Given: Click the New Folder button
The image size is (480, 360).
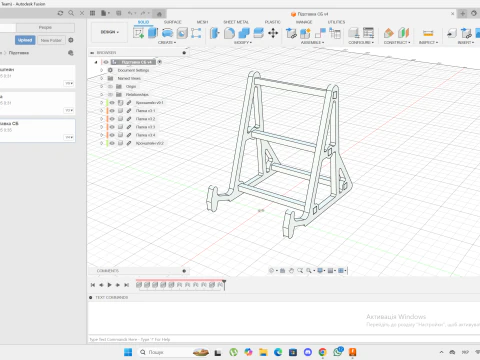Looking at the screenshot, I should [51, 40].
